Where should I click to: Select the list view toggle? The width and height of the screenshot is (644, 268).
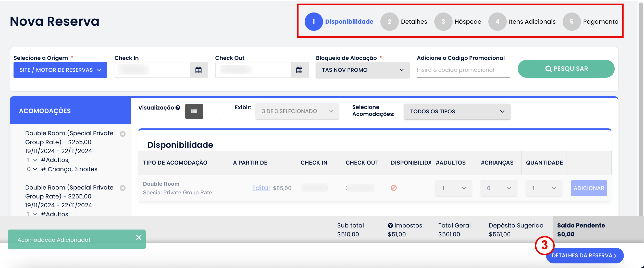194,111
